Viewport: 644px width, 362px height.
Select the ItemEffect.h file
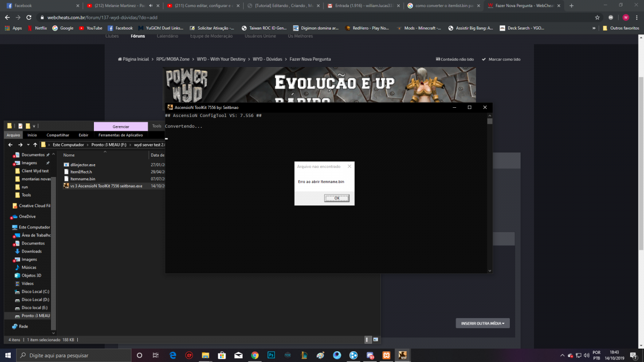[x=81, y=172]
